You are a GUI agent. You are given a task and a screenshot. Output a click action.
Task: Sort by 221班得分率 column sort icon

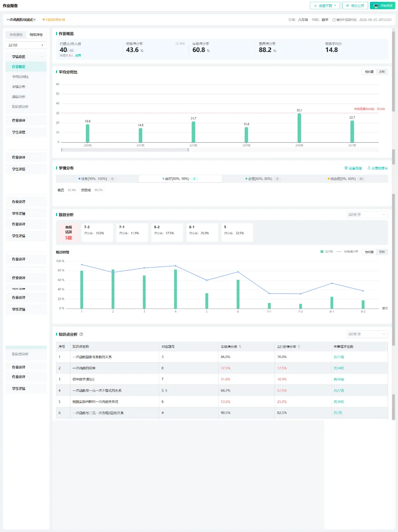pos(299,347)
